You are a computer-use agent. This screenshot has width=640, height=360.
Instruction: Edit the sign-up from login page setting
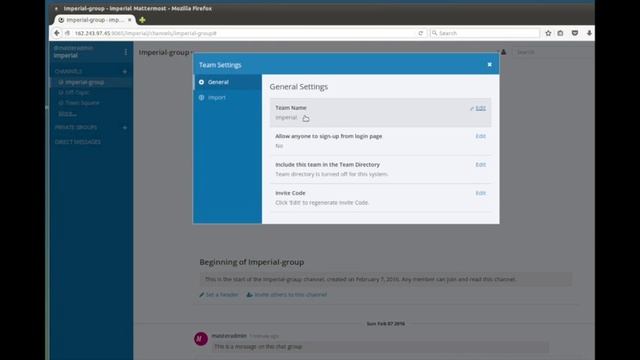tap(480, 136)
